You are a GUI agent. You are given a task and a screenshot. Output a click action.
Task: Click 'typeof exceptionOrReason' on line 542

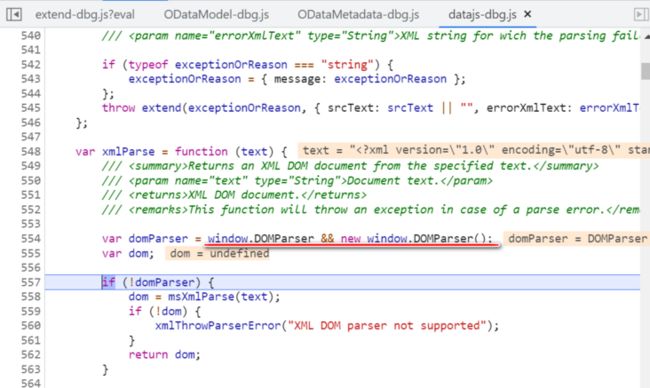point(207,65)
